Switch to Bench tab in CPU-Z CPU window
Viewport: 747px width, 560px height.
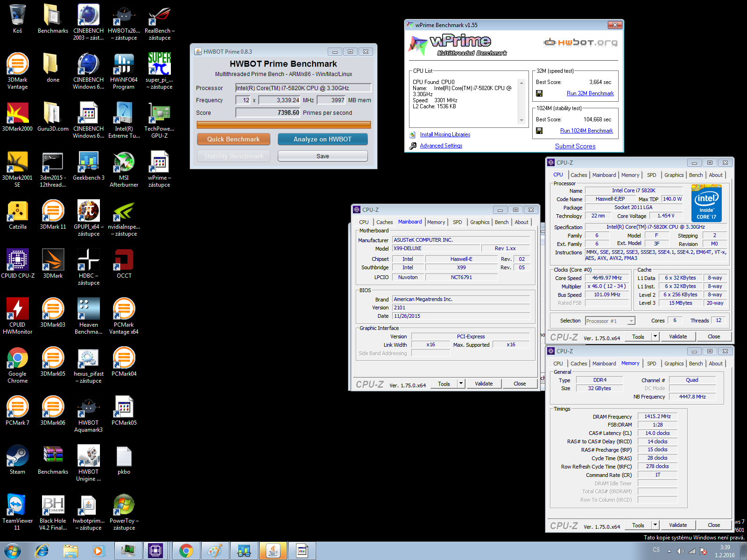coord(696,175)
